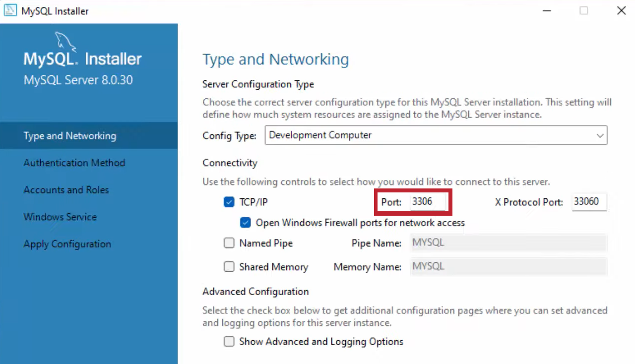Viewport: 635px width, 364px height.
Task: Click the Port field showing 3306
Action: click(x=428, y=202)
